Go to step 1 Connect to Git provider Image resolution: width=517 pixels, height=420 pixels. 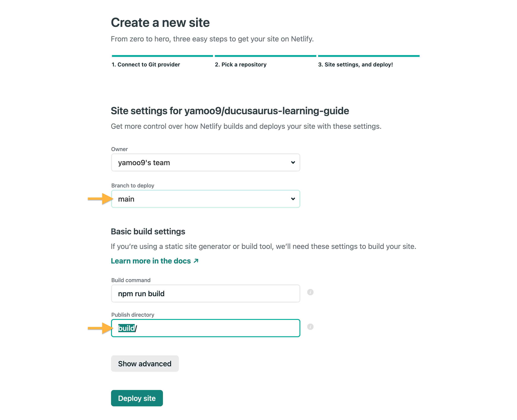coord(146,65)
